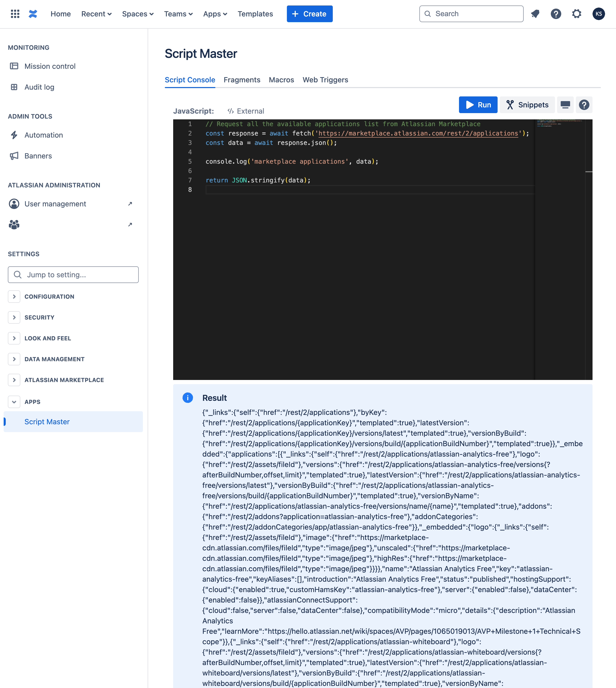Expand the Configuration settings section

[14, 297]
